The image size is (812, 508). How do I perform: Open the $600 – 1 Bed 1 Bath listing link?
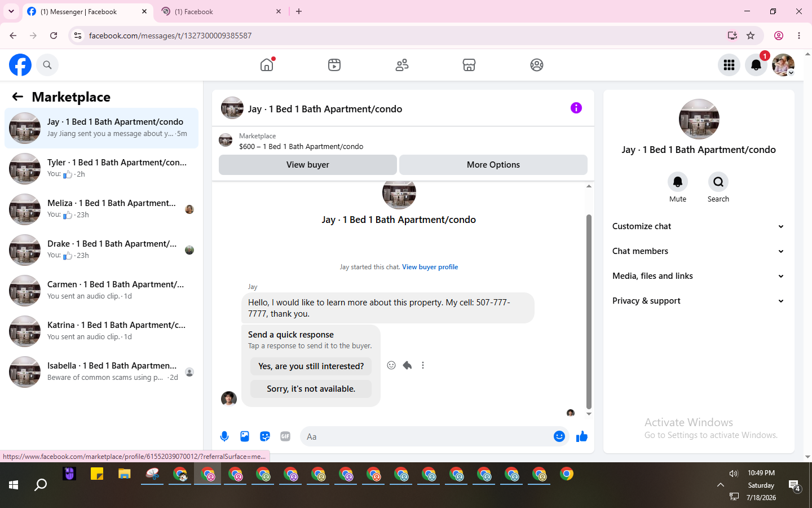[x=301, y=146]
